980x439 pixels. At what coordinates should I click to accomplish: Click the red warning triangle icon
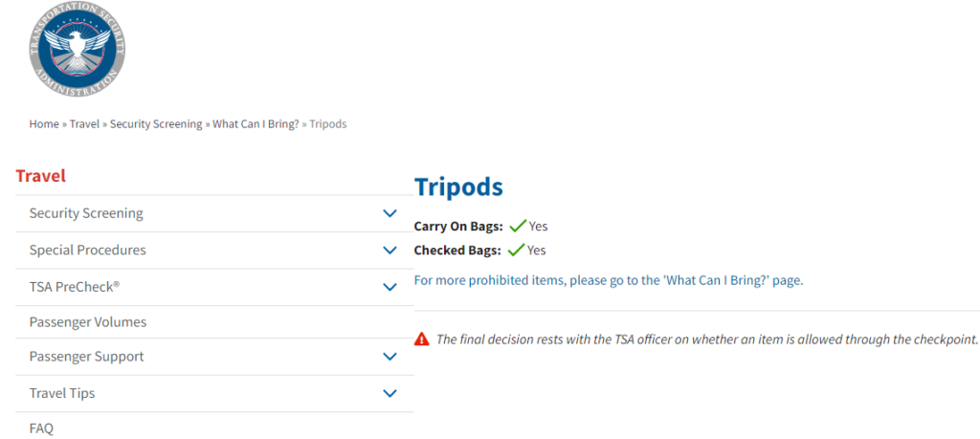(x=422, y=340)
